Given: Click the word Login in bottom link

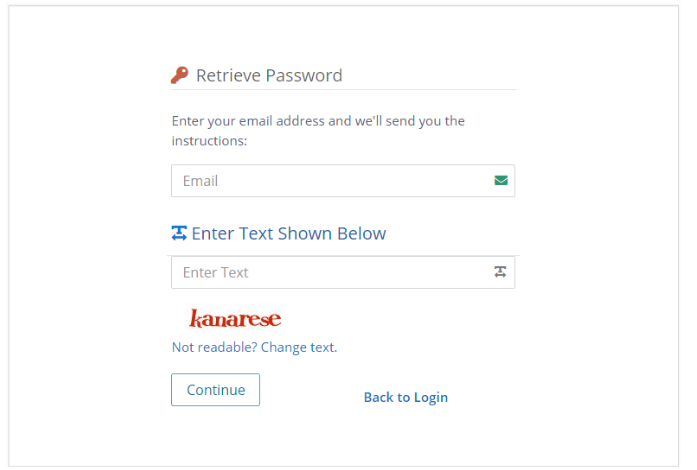Looking at the screenshot, I should 430,397.
